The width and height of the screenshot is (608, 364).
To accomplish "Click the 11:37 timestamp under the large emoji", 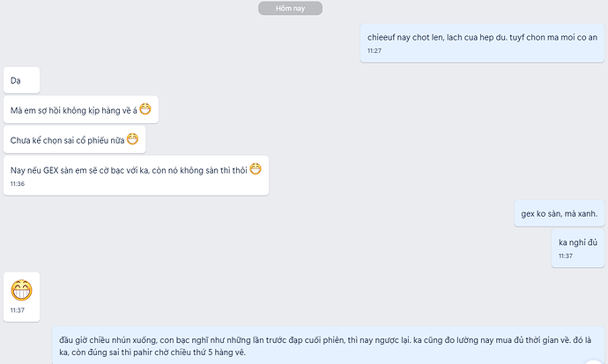I will (x=18, y=310).
